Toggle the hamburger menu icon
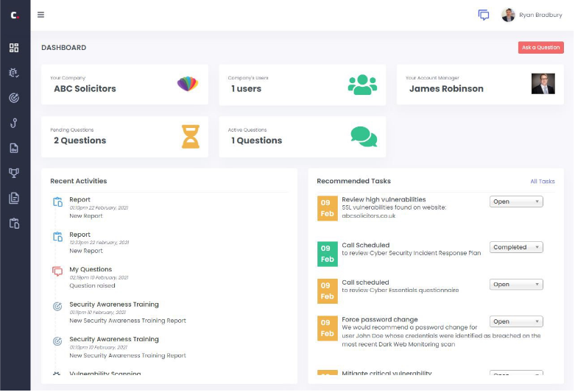The width and height of the screenshot is (575, 392). 40,15
